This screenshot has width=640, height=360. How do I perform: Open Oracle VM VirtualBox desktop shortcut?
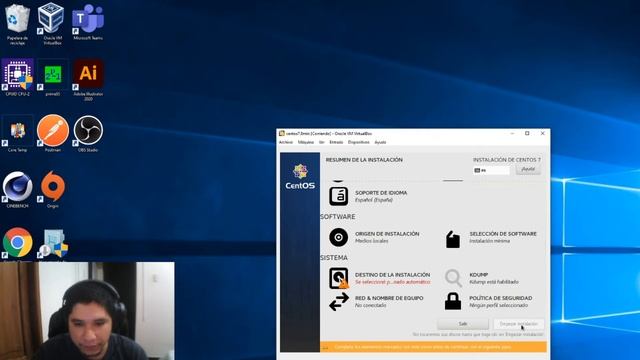(52, 23)
